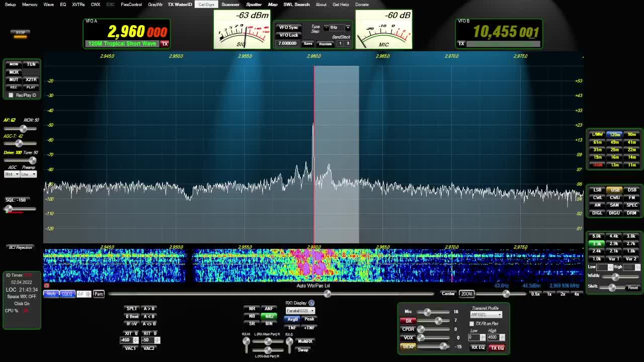The width and height of the screenshot is (644, 362).
Task: Click the TX EQ button
Action: pos(497,348)
